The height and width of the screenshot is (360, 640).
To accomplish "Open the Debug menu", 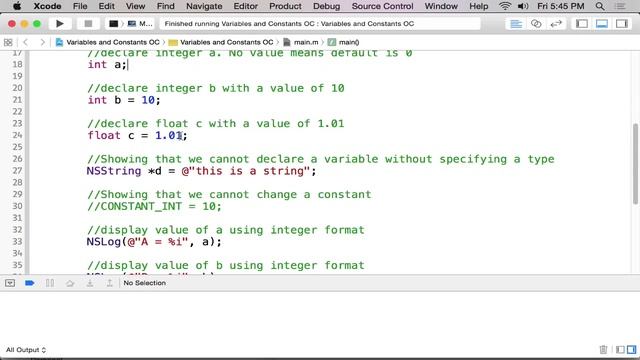I will pyautogui.click(x=327, y=6).
